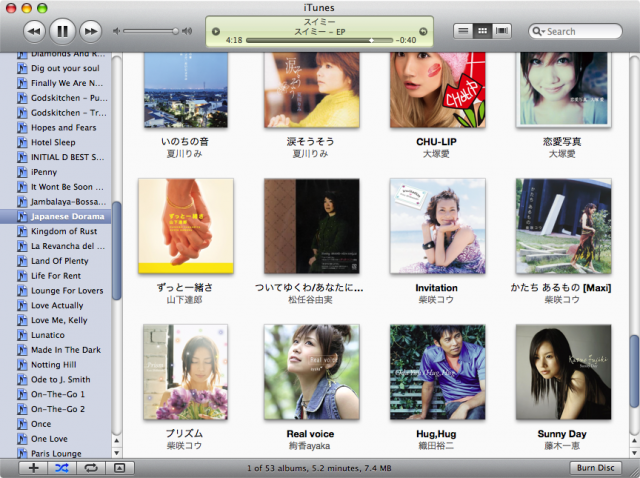Click left arrow icon in display
This screenshot has width=640, height=478.
pyautogui.click(x=216, y=31)
